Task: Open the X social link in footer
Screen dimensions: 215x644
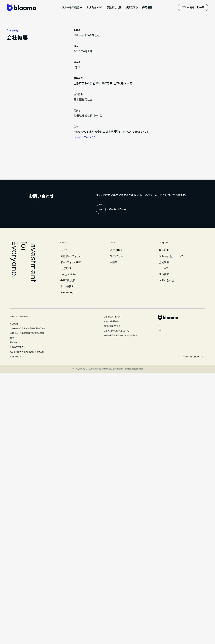Action: [x=159, y=326]
